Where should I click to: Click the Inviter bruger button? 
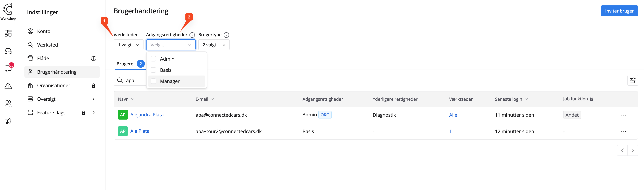[619, 11]
